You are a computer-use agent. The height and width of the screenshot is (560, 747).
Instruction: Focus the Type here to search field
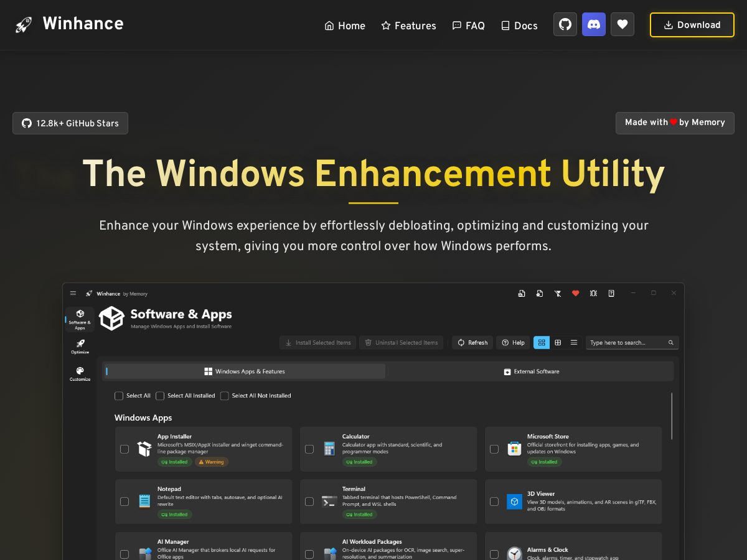tap(632, 343)
